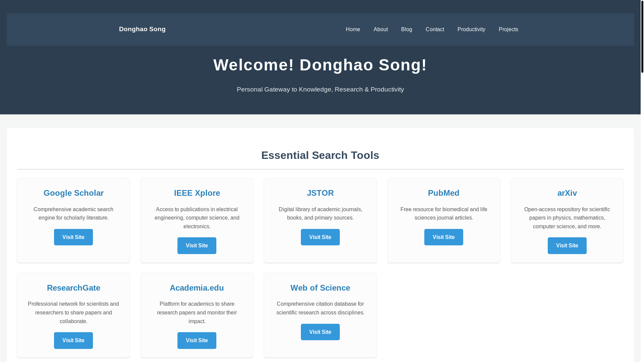Select Contact in the navigation bar
The height and width of the screenshot is (362, 644).
coord(435,29)
